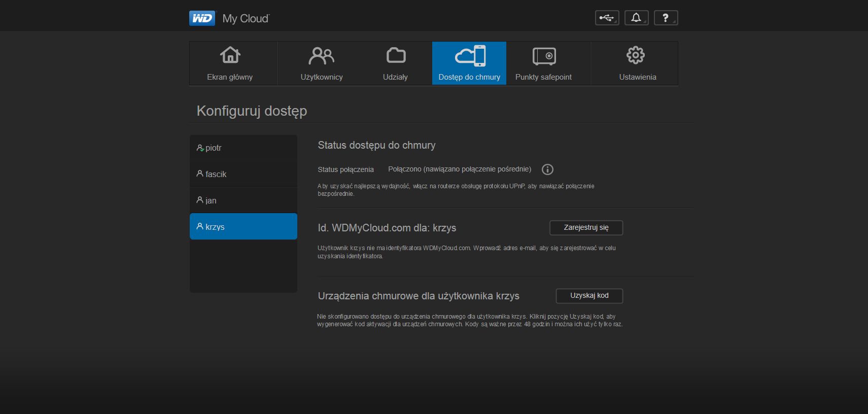Viewport: 868px width, 414px height.
Task: Click the user icon beside jan
Action: point(200,200)
